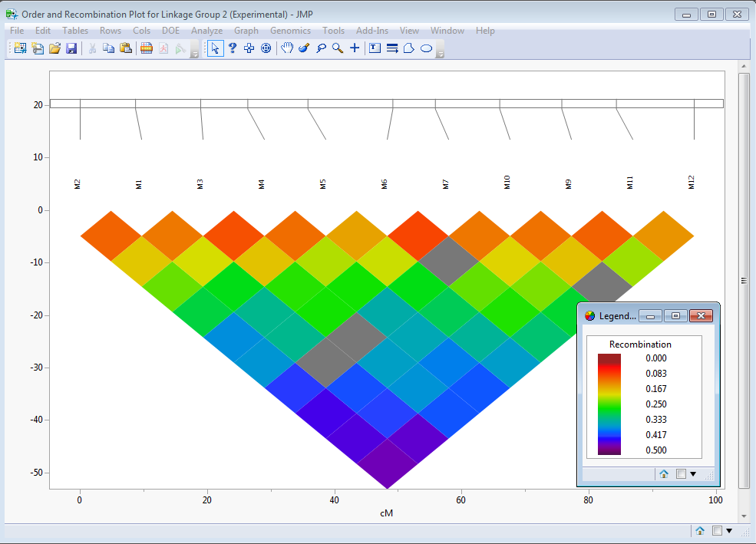Open the Help menu
Image resolution: width=756 pixels, height=544 pixels.
(x=485, y=31)
